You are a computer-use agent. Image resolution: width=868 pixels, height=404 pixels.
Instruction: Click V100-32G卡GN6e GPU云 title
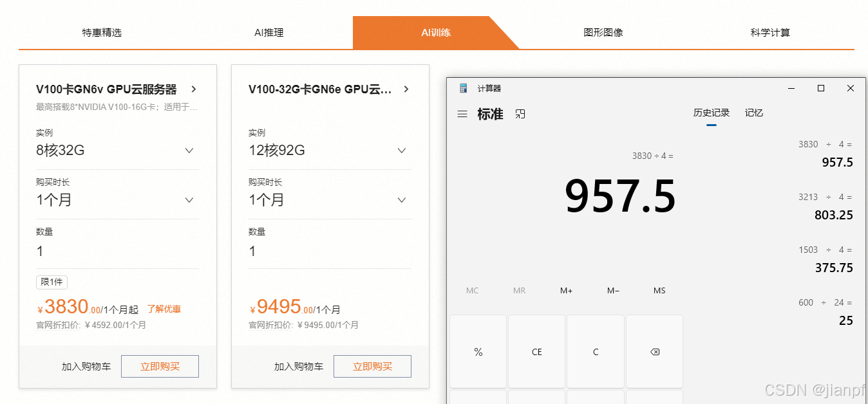click(x=320, y=89)
